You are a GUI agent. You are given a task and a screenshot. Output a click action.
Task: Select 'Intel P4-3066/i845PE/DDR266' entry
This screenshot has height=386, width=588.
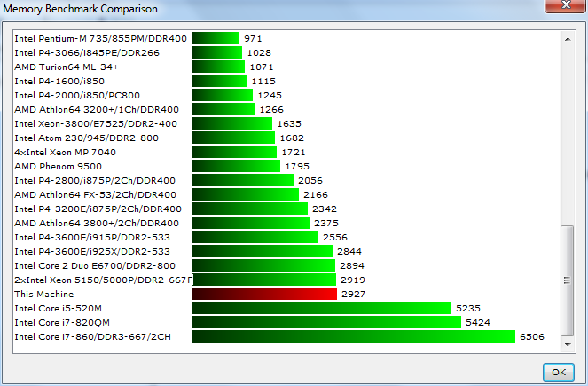(87, 52)
